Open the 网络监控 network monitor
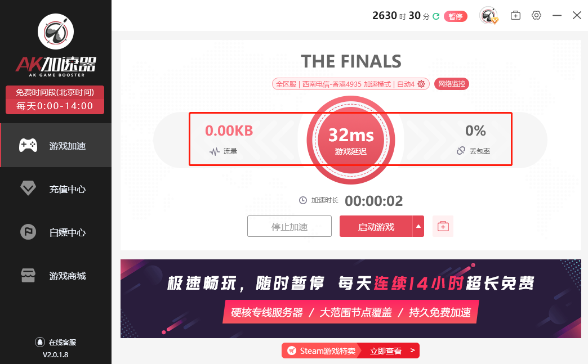Viewport: 588px width, 364px height. [452, 84]
